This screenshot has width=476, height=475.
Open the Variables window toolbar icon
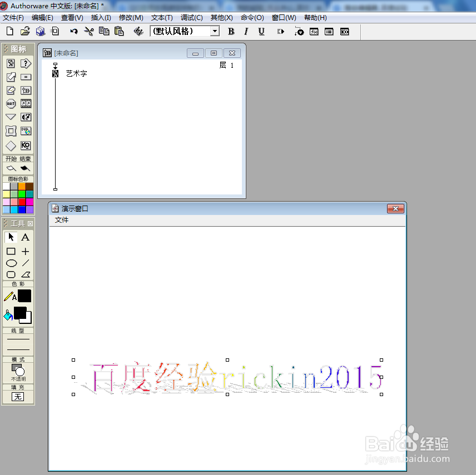tap(329, 32)
